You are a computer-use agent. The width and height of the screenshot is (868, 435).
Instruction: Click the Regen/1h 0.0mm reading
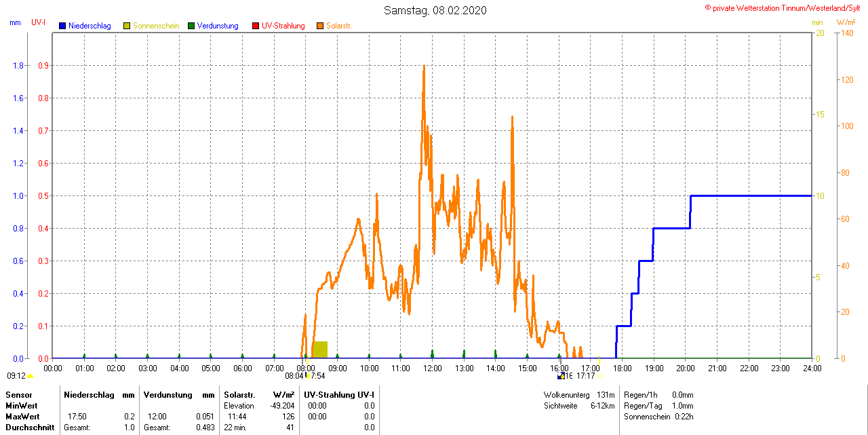point(658,395)
